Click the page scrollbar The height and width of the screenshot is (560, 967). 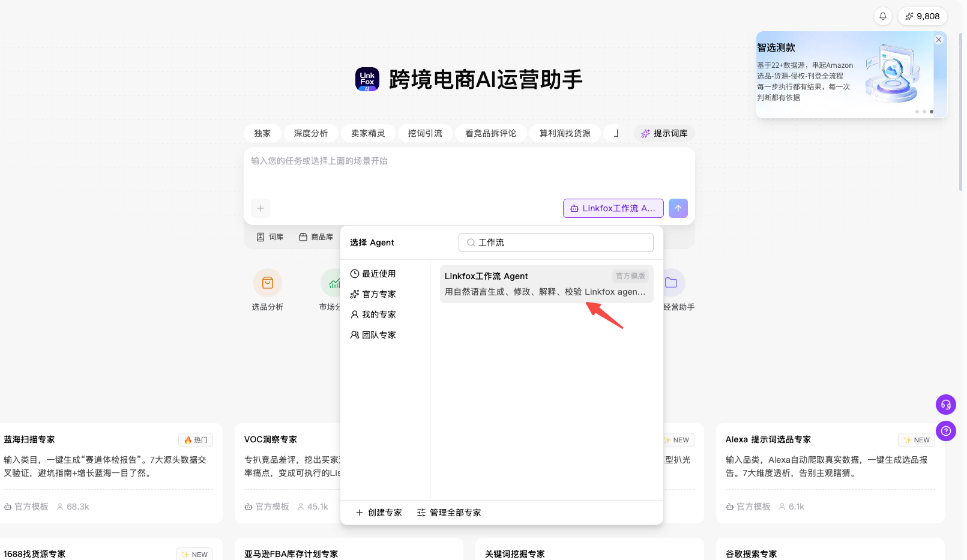coord(961,111)
